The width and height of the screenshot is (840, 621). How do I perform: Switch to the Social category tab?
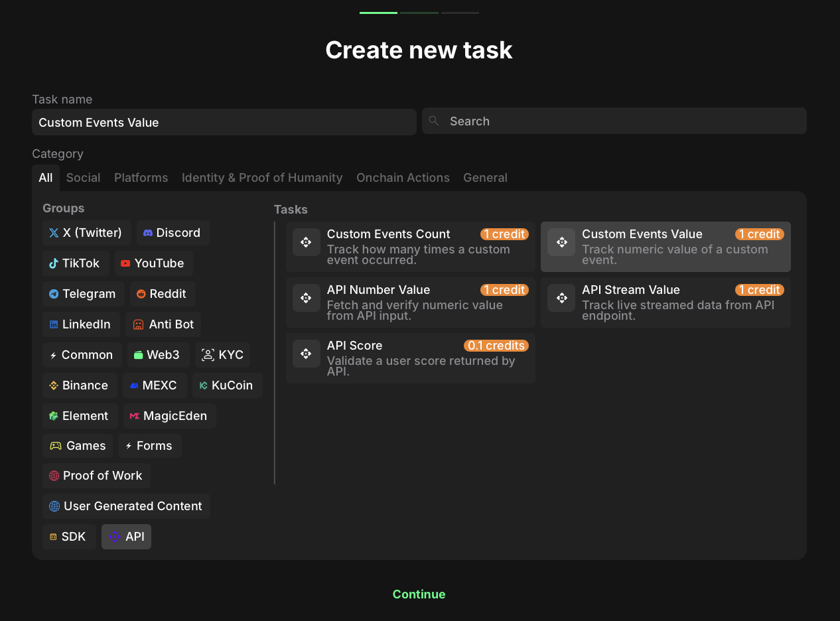[83, 178]
